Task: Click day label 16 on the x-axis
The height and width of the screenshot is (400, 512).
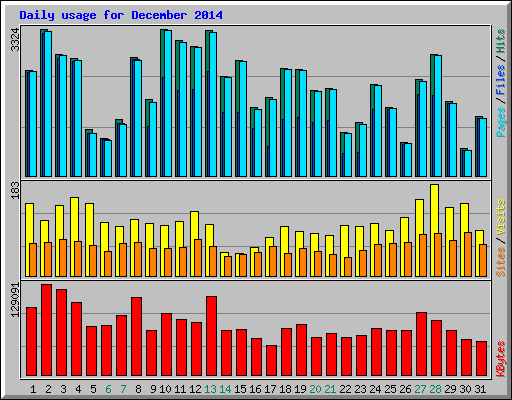Action: pyautogui.click(x=255, y=389)
